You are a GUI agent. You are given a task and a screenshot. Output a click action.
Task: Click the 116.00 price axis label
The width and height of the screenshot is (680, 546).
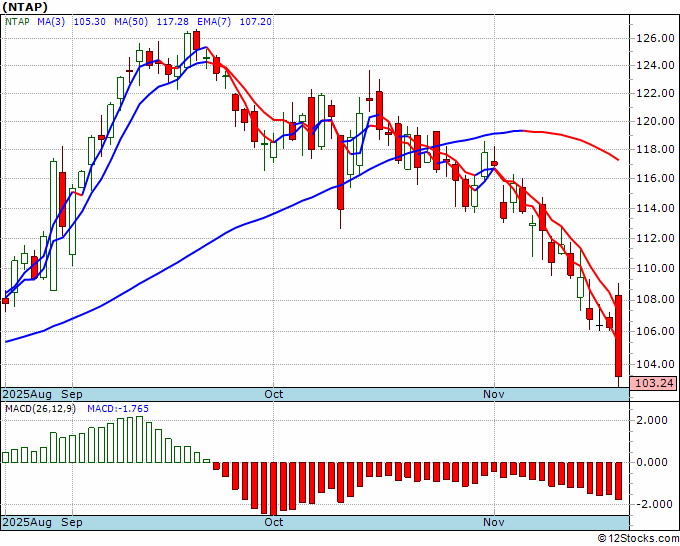655,178
